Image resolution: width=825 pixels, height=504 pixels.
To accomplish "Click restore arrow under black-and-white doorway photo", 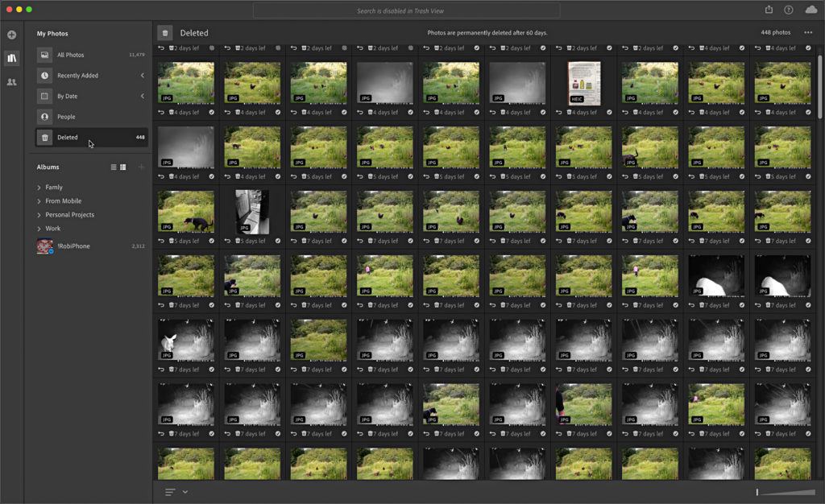I will 227,242.
